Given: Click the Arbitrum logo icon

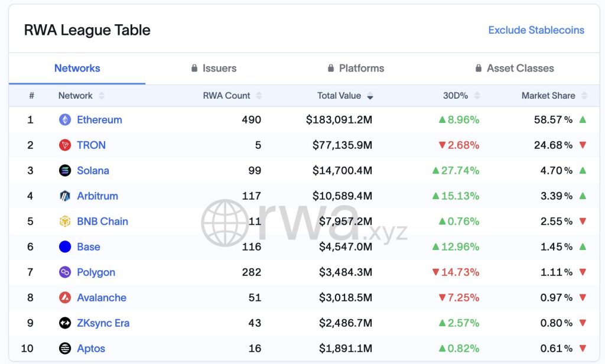Looking at the screenshot, I should click(65, 196).
